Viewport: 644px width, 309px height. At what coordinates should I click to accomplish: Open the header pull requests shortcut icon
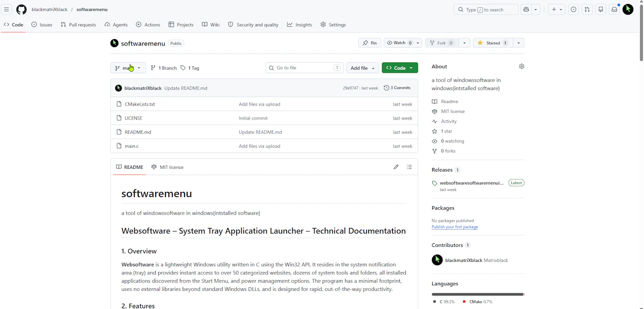point(587,9)
